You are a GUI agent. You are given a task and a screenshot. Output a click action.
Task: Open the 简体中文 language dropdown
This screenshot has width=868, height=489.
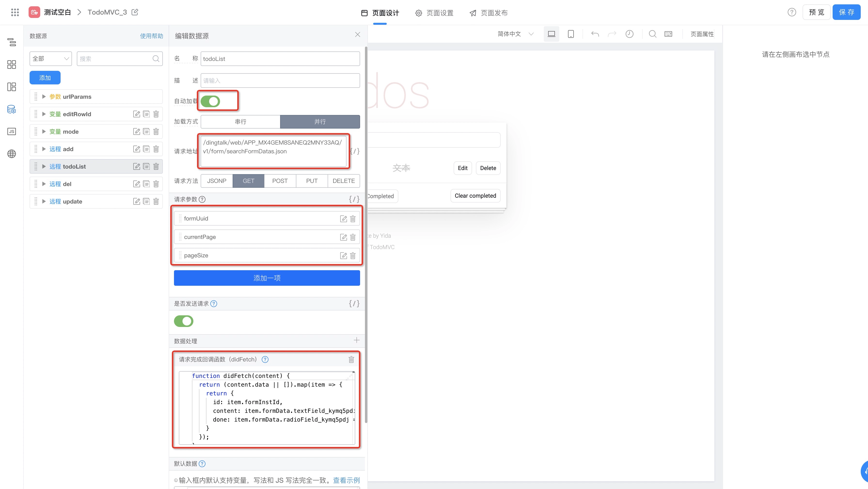point(515,34)
